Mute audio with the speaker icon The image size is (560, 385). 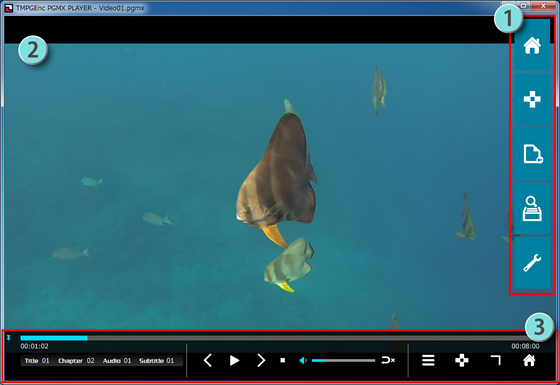[x=303, y=361]
